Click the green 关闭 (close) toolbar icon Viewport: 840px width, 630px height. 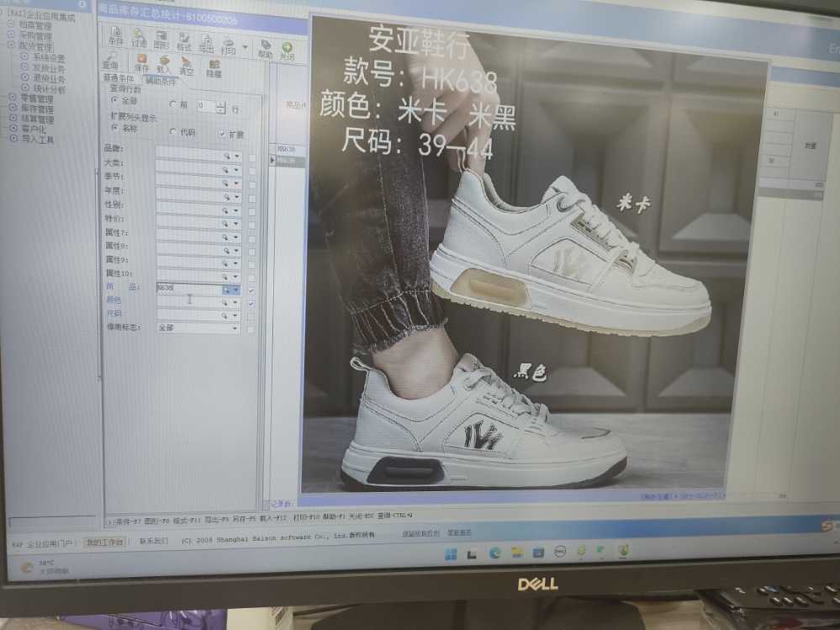pyautogui.click(x=287, y=50)
